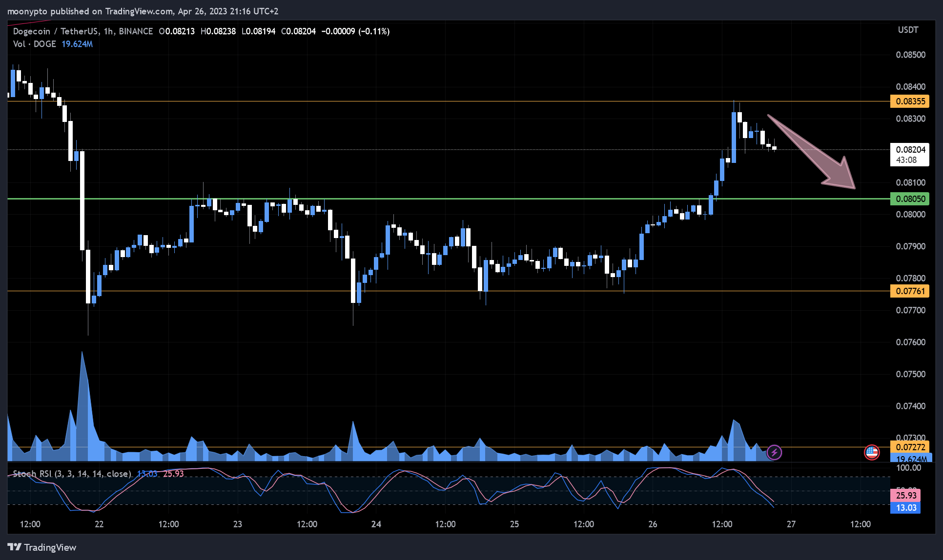943x560 pixels.
Task: Click the blue 13.03 Stoch RSI value tag
Action: (906, 508)
